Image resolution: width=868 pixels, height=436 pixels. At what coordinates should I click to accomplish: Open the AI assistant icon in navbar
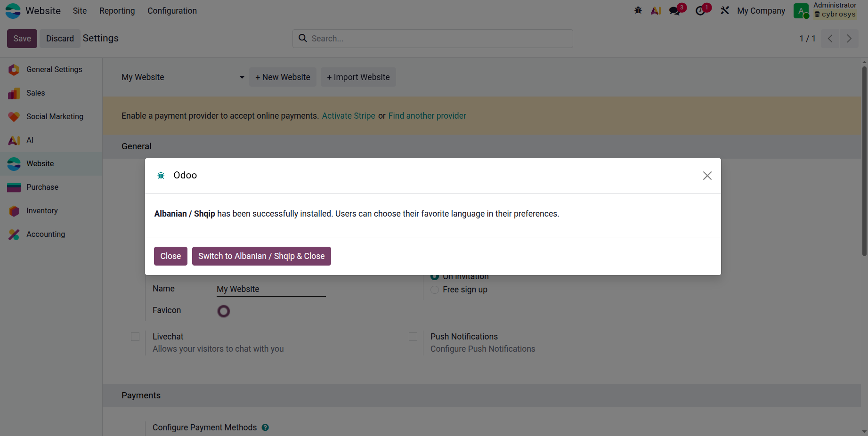point(656,10)
